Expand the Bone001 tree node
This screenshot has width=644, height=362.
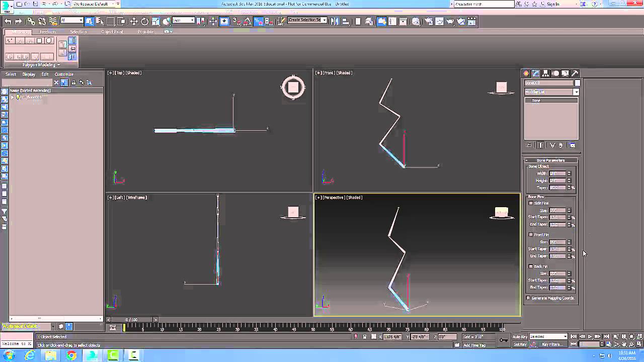(12, 97)
